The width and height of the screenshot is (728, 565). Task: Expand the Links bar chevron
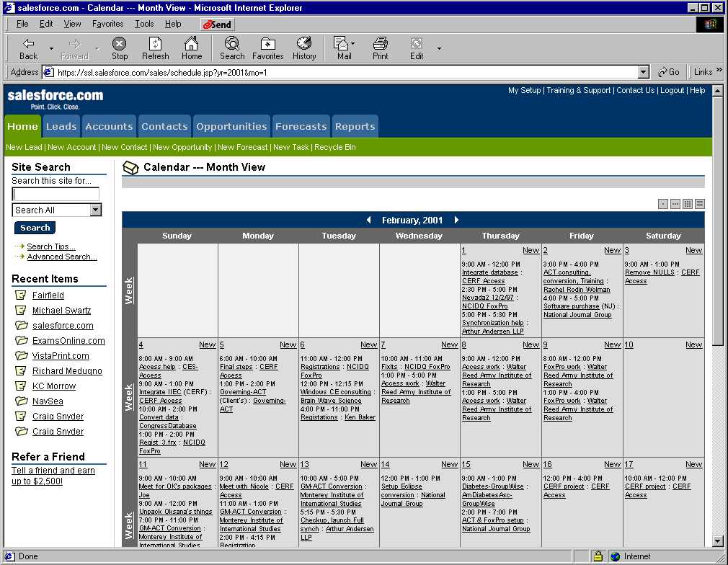click(719, 70)
